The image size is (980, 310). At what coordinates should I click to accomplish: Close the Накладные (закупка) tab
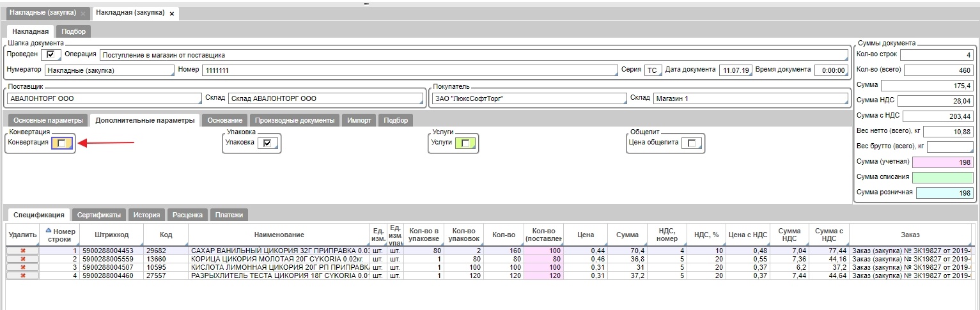pos(83,13)
